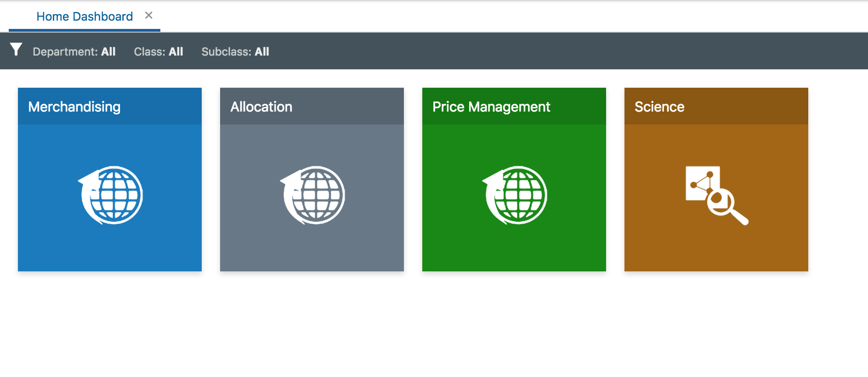Viewport: 868px width, 377px height.
Task: Open the Subclass: All filter
Action: click(x=235, y=51)
